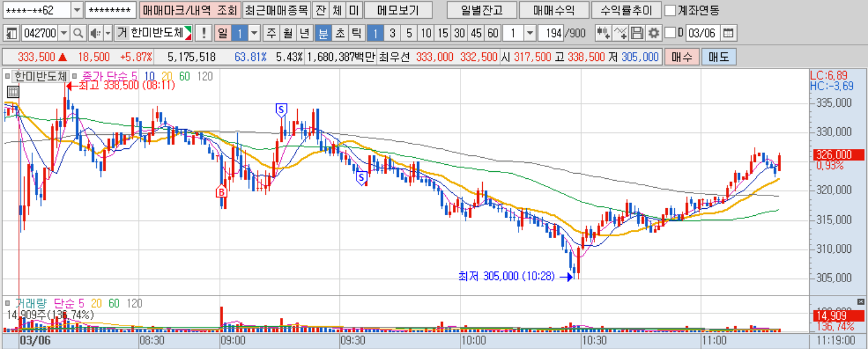Click the 미 button
The image size is (868, 349).
click(x=353, y=10)
